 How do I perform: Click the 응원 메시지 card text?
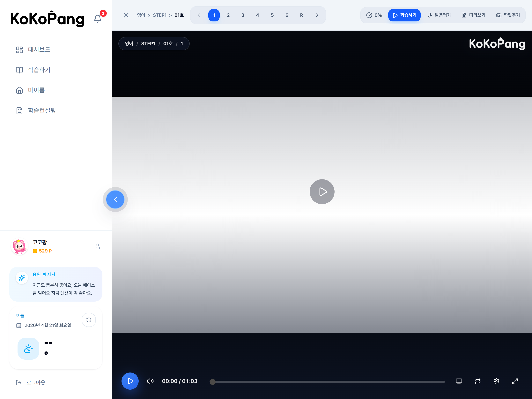(64, 289)
